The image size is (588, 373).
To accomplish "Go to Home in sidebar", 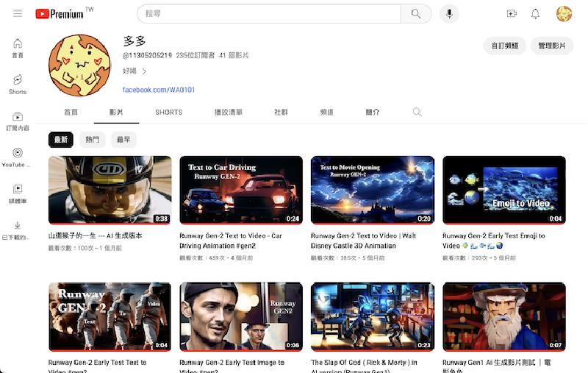I will (18, 49).
